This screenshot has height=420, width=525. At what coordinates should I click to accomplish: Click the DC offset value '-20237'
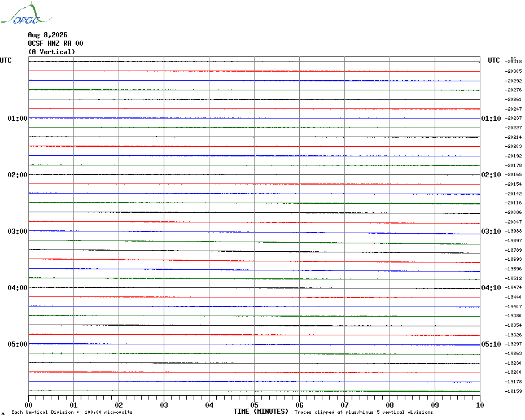513,118
